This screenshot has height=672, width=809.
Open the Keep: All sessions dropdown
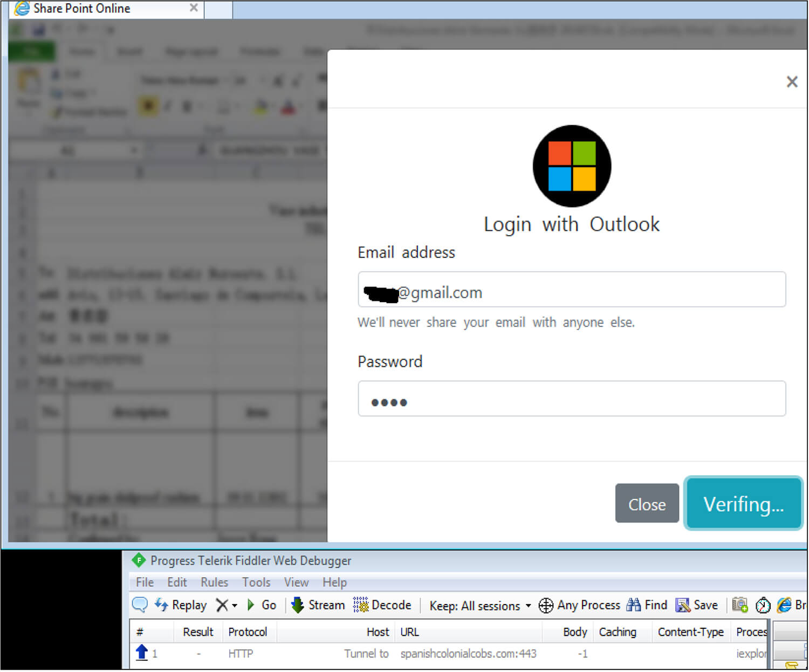(x=480, y=606)
